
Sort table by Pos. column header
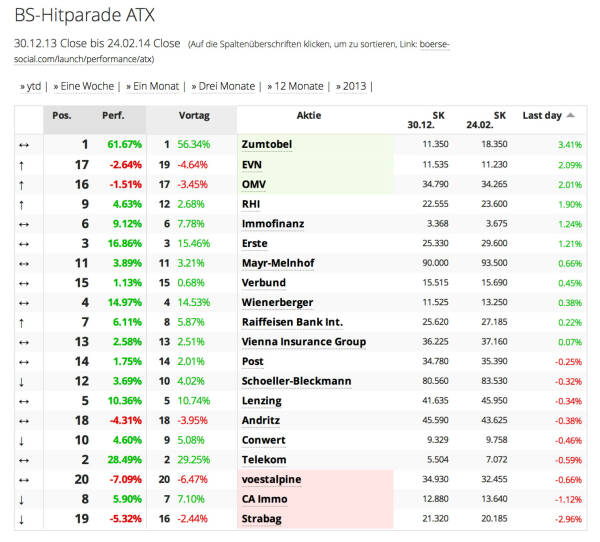[x=62, y=116]
